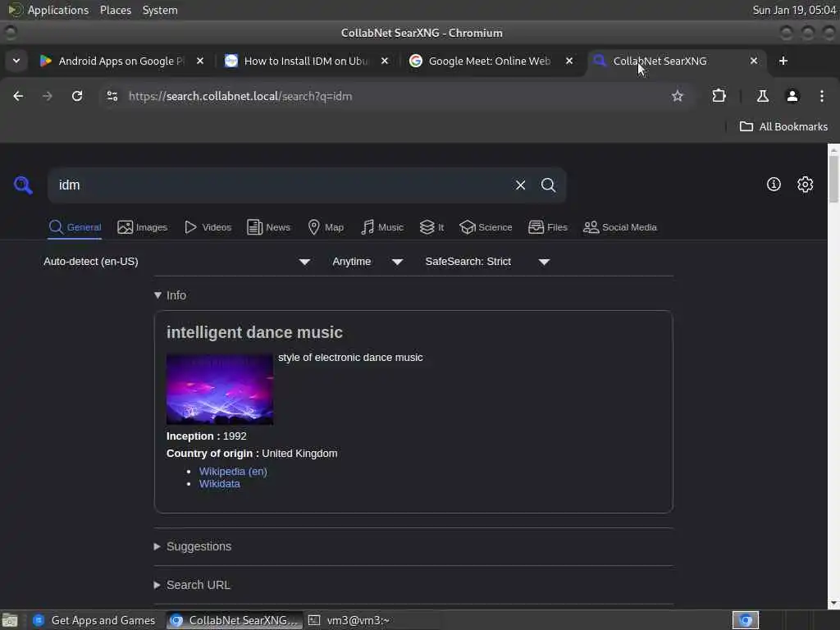
Task: Reload the current page
Action: point(77,96)
